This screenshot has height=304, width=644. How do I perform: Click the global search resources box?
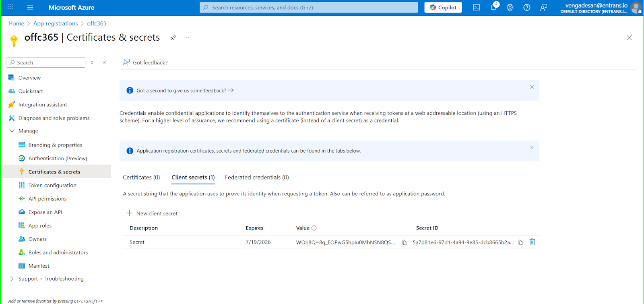pos(309,7)
